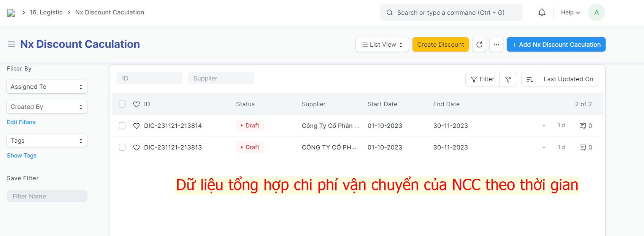Image resolution: width=644 pixels, height=236 pixels.
Task: Open the Created By filter dropdown
Action: 47,107
